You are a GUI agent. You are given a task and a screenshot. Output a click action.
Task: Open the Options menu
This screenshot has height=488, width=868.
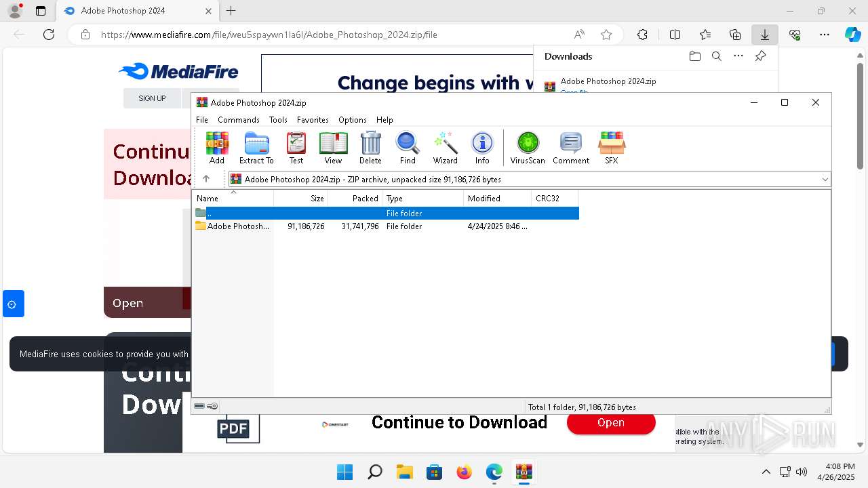click(353, 119)
